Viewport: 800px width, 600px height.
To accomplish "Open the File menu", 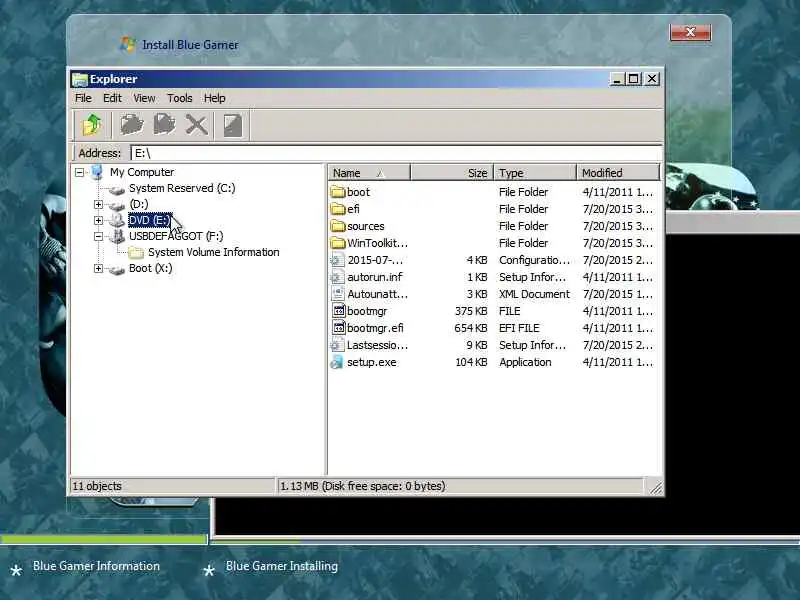I will (x=83, y=98).
